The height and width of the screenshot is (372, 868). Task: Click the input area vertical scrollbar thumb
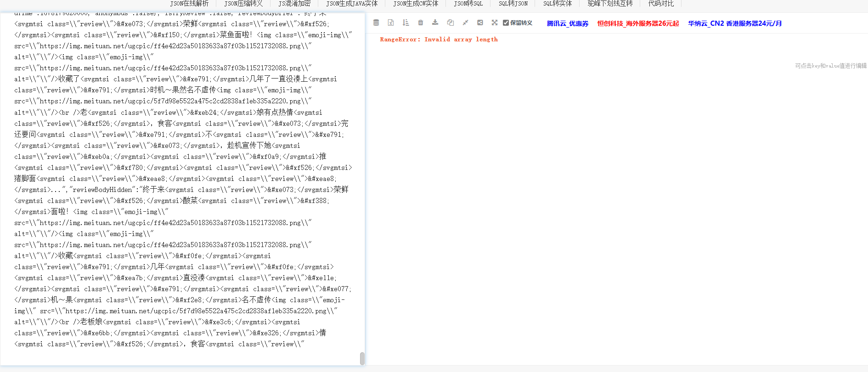click(362, 358)
